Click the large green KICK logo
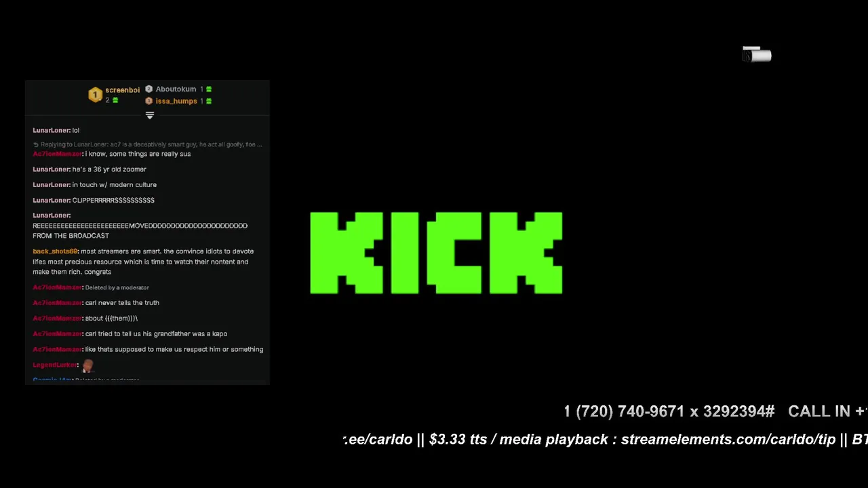 pos(436,253)
